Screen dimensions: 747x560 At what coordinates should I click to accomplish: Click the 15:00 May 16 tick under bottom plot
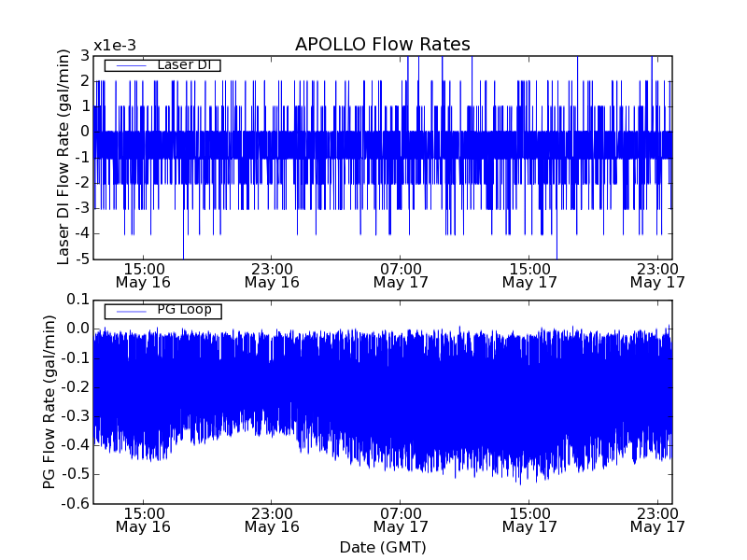pos(143,519)
